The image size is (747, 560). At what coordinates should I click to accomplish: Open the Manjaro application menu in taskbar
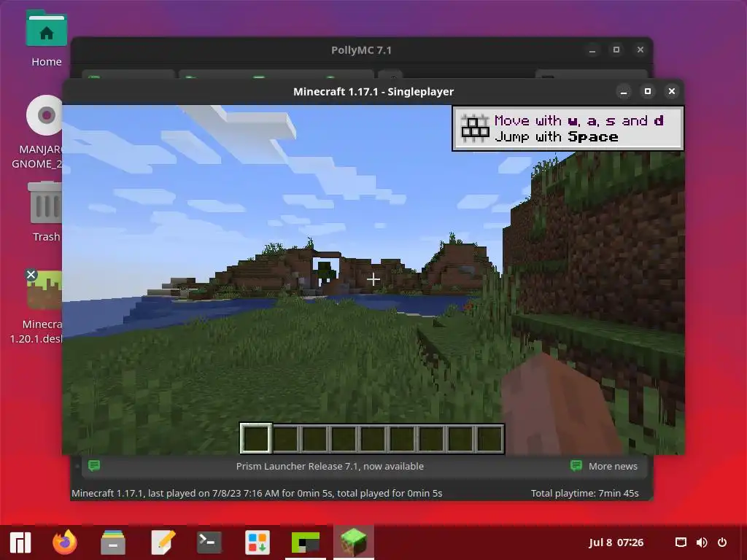[x=20, y=542]
